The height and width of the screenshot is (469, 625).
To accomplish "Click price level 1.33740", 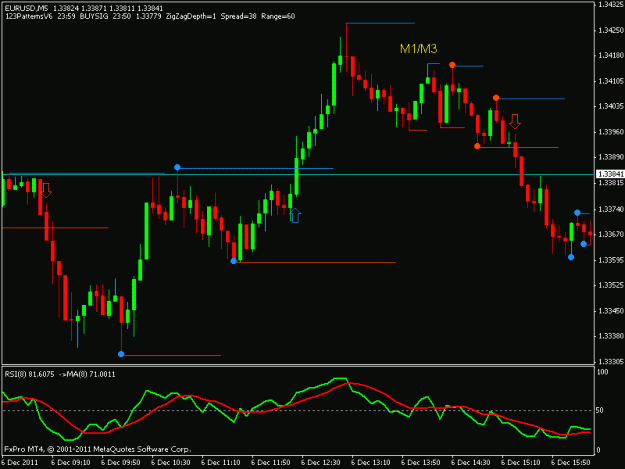I will click(x=611, y=209).
